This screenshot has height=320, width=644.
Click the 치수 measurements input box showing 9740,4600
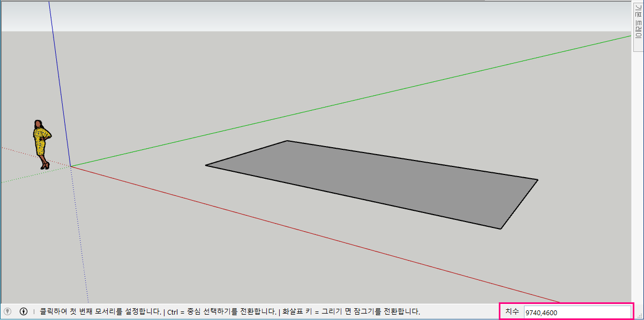click(578, 312)
